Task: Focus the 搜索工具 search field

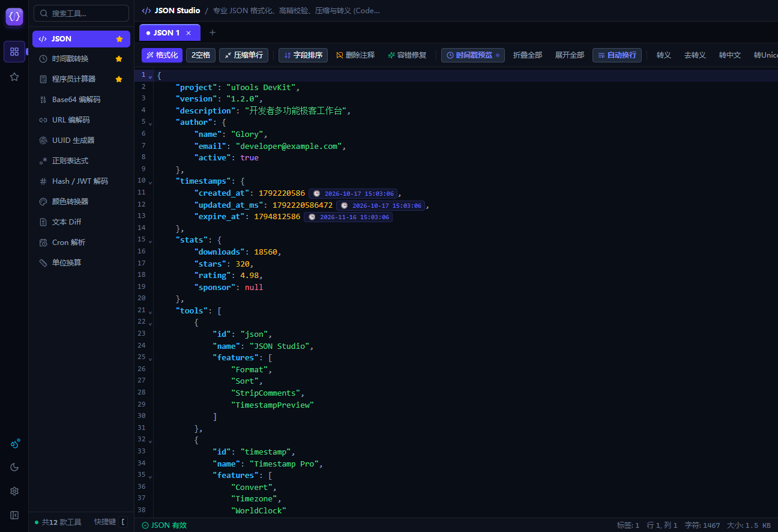Action: [81, 13]
